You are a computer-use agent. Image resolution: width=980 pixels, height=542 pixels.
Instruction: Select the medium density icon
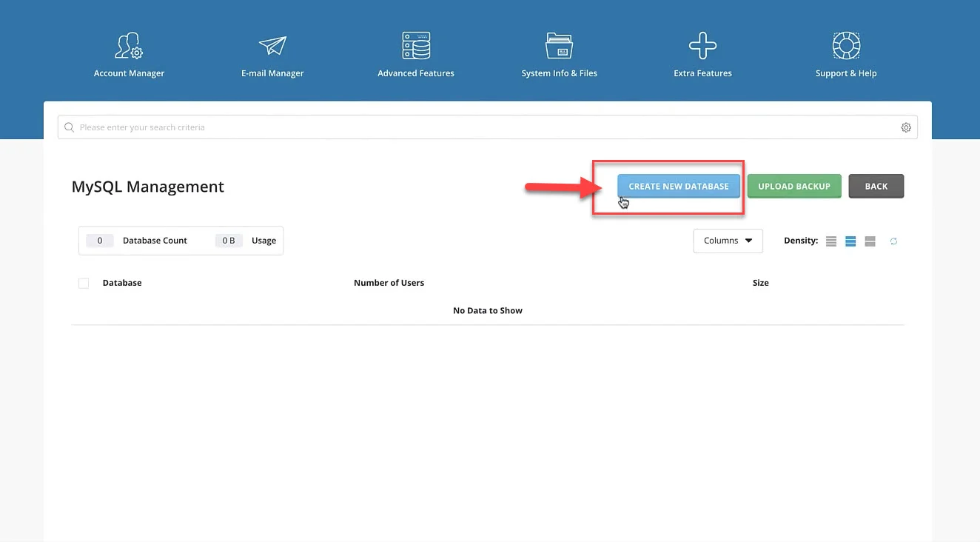(x=850, y=241)
